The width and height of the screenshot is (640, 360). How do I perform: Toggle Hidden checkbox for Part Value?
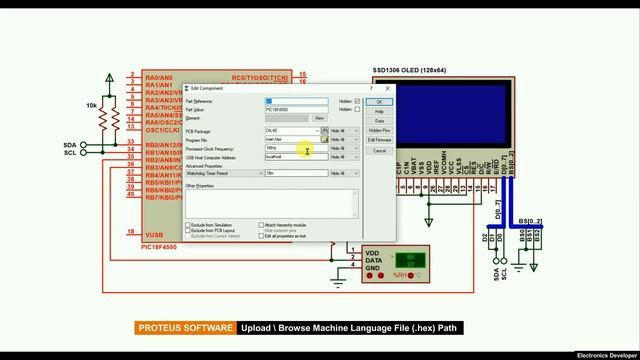pos(357,109)
